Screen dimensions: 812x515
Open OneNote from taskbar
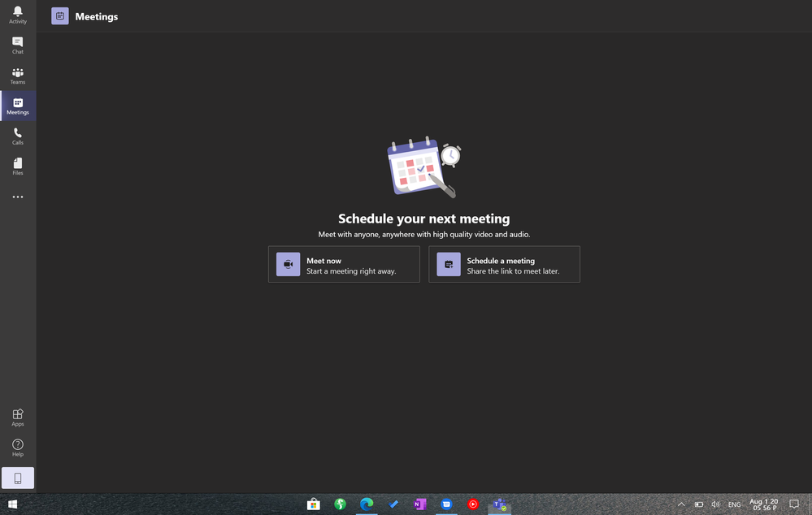click(x=419, y=504)
